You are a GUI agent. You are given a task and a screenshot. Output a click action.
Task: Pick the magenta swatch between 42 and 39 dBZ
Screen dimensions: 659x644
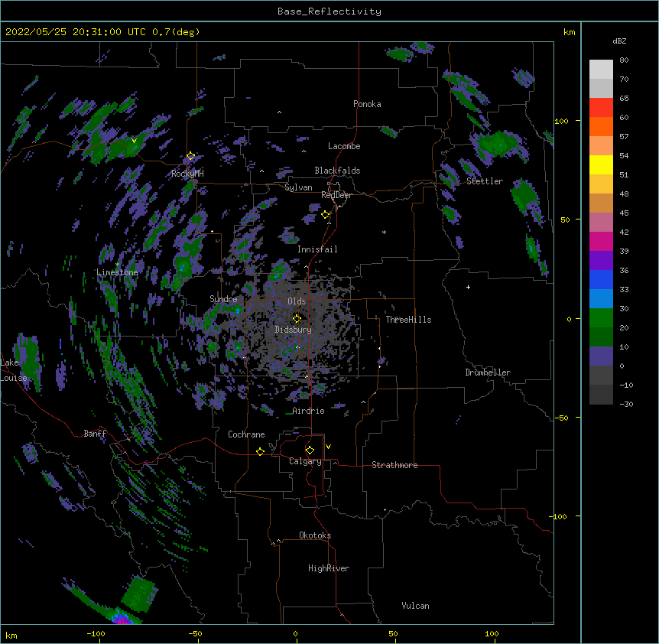601,241
